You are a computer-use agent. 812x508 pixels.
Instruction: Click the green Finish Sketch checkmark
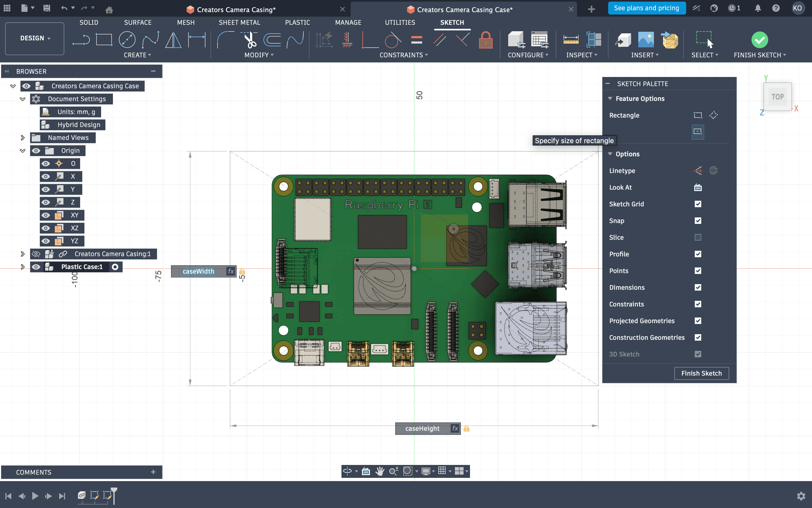(760, 40)
